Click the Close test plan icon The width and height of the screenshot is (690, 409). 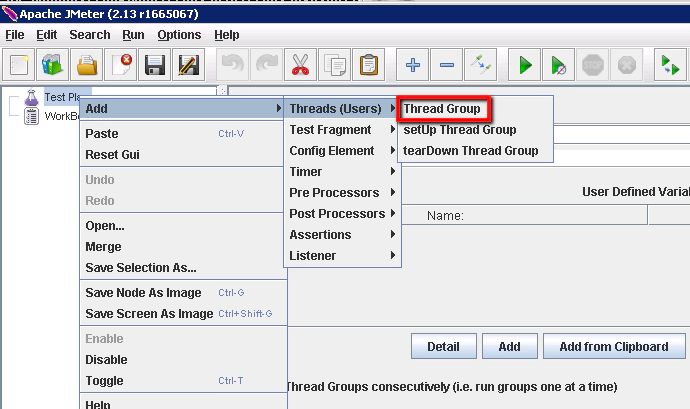click(121, 65)
